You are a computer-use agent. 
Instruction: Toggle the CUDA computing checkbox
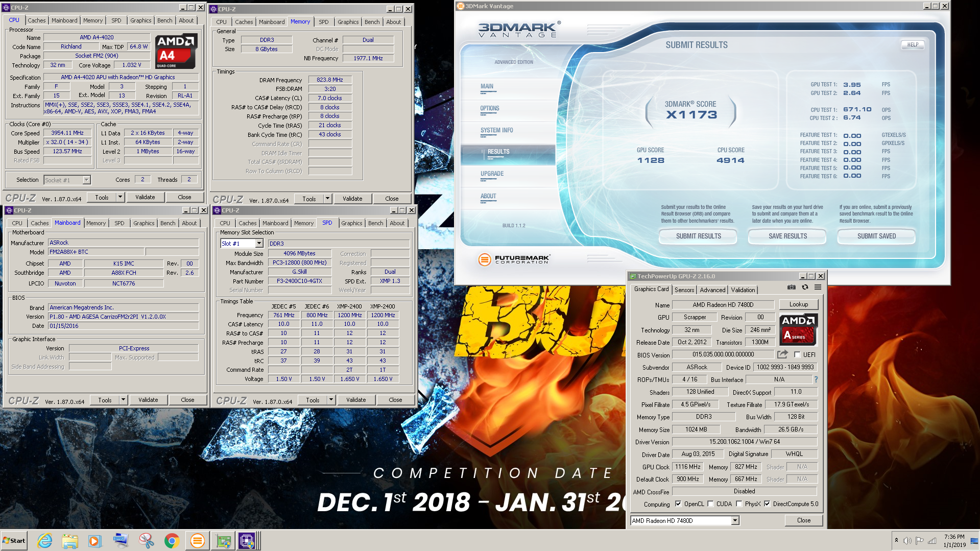click(710, 504)
